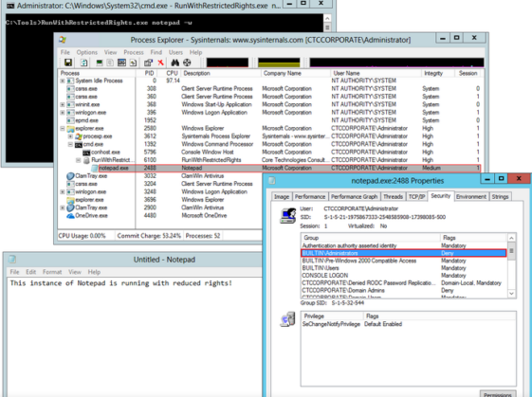Click the I/O history mini graph in the toolbar
Image resolution: width=532 pixels, height=397 pixels.
(x=396, y=63)
